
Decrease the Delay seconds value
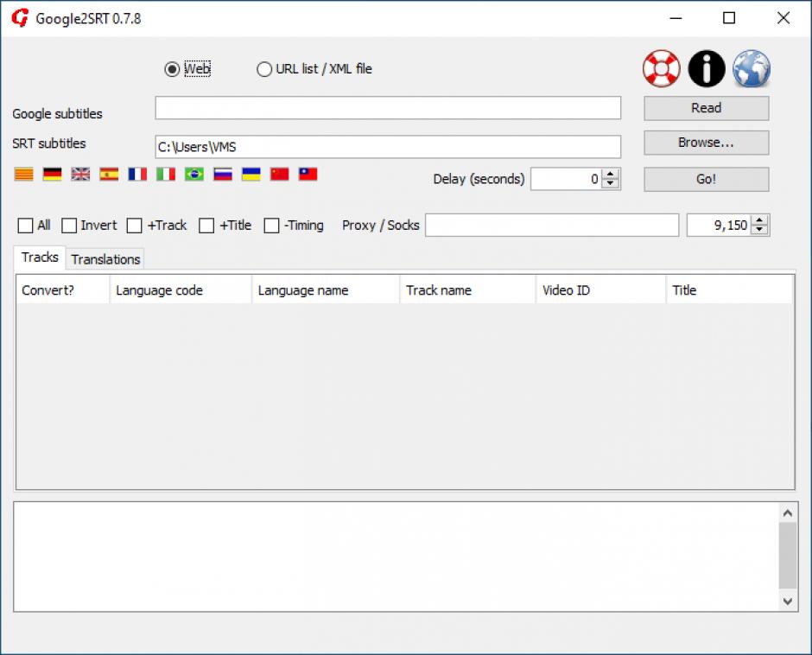point(611,183)
